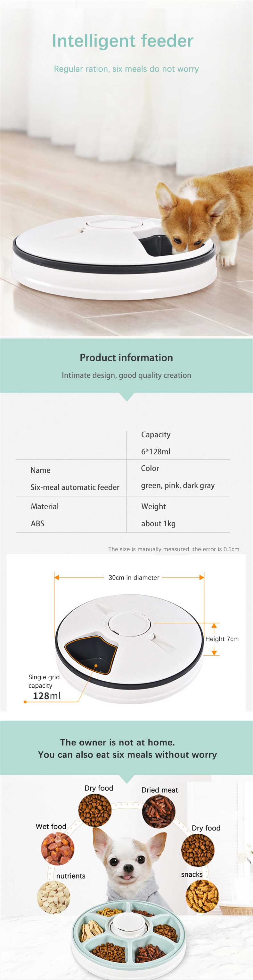Select the "Product information" heading
The height and width of the screenshot is (980, 253).
click(x=126, y=357)
